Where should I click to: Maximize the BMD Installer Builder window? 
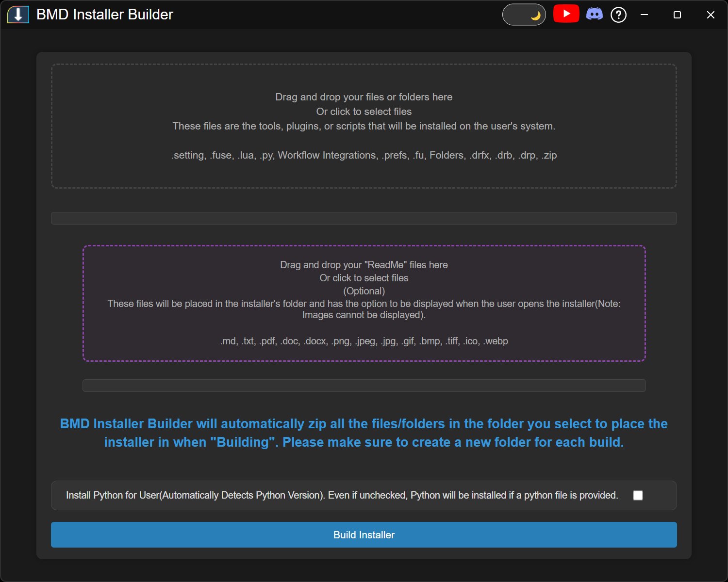point(677,15)
